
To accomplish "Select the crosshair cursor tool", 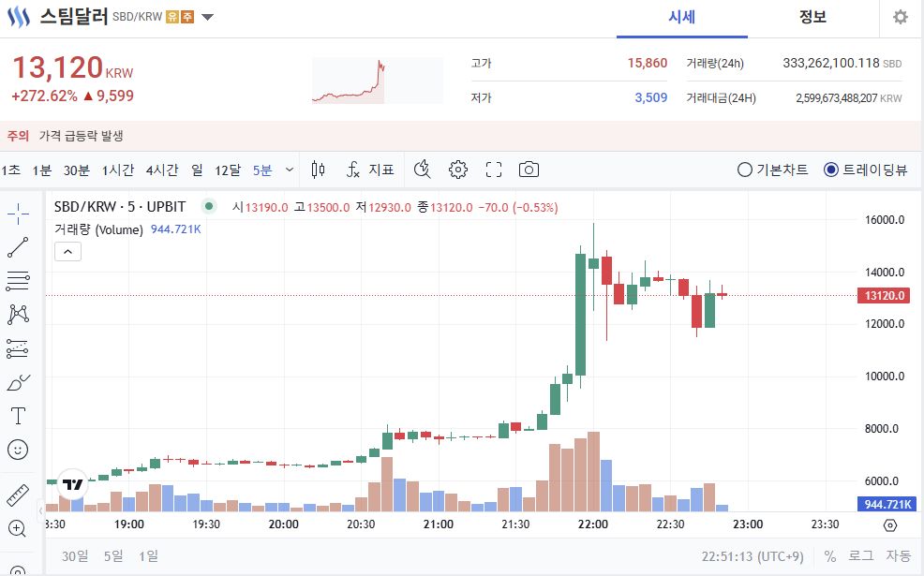I will click(x=19, y=214).
